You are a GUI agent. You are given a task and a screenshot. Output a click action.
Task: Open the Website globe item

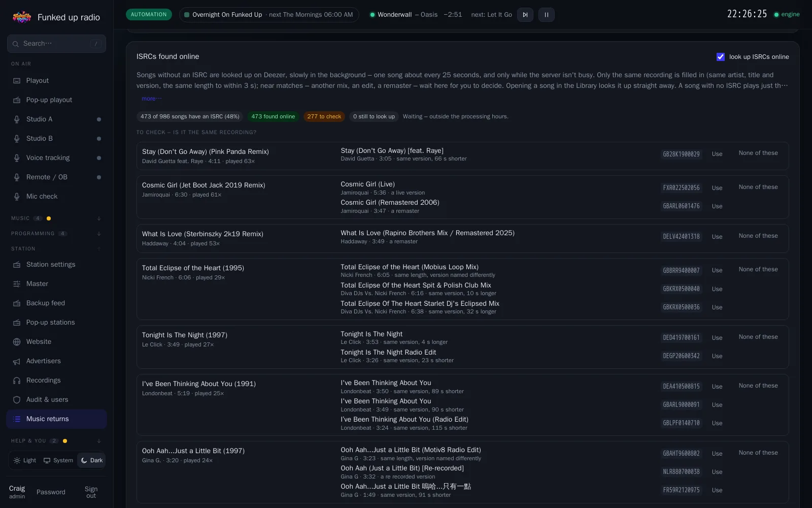coord(56,342)
